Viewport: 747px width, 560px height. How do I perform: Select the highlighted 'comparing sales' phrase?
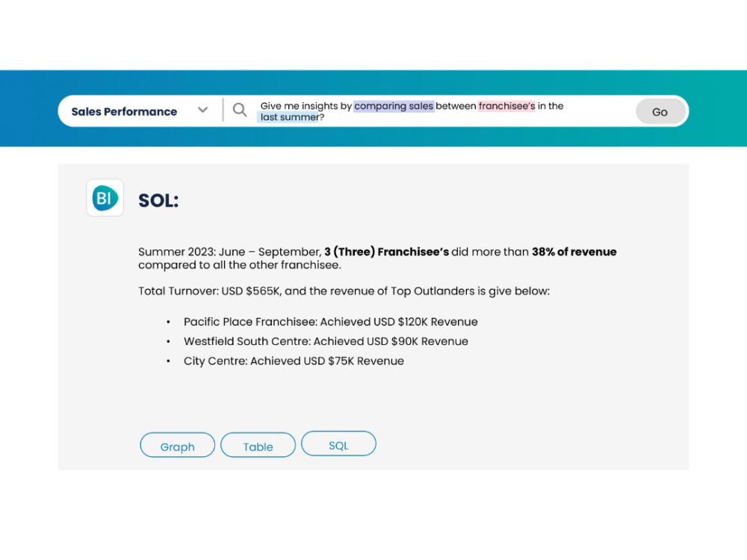tap(394, 106)
